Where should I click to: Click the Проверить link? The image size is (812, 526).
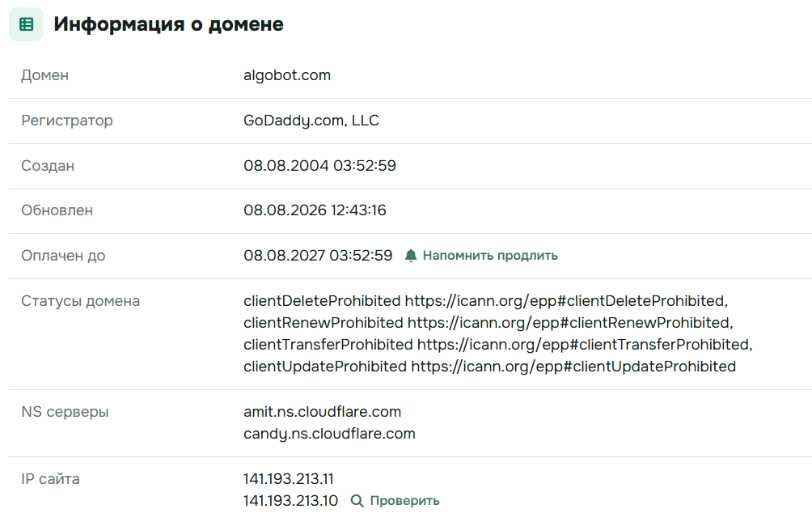tap(404, 501)
